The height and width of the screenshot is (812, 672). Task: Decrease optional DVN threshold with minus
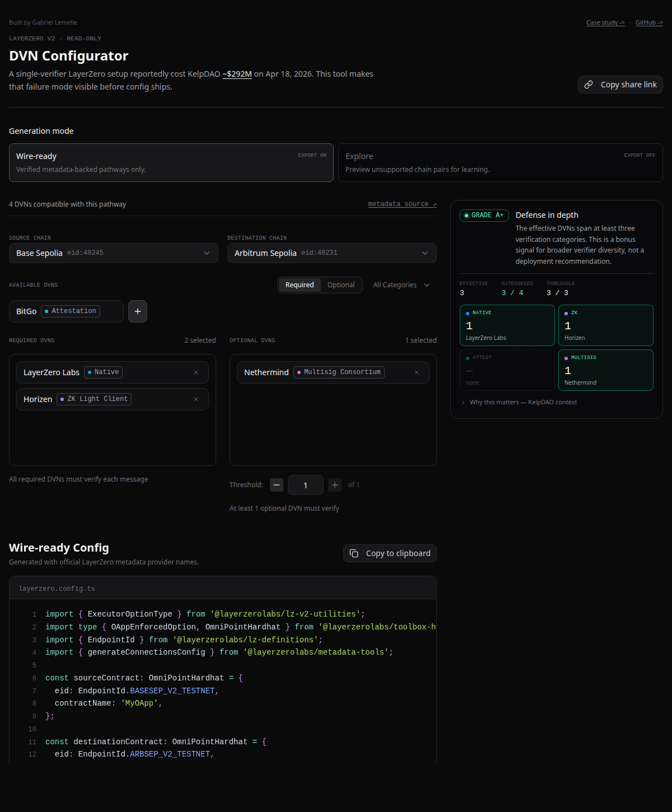pos(277,485)
